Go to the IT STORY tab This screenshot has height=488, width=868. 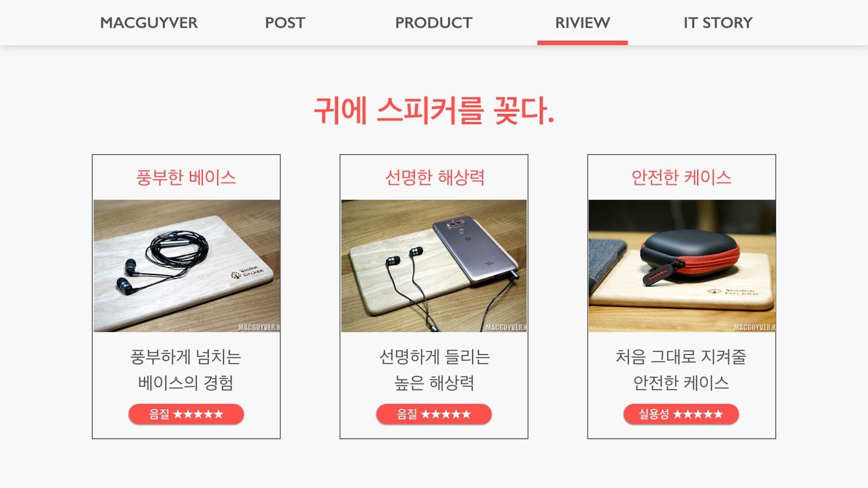point(718,23)
